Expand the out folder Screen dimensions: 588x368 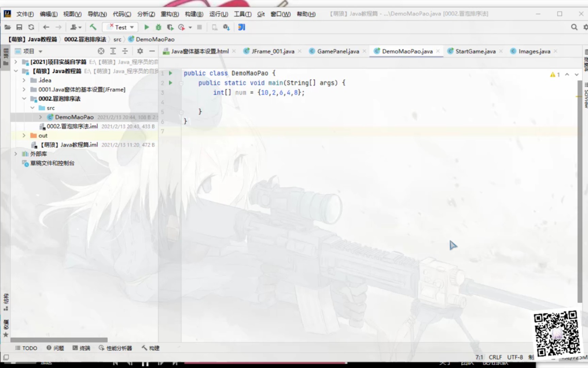click(x=24, y=135)
